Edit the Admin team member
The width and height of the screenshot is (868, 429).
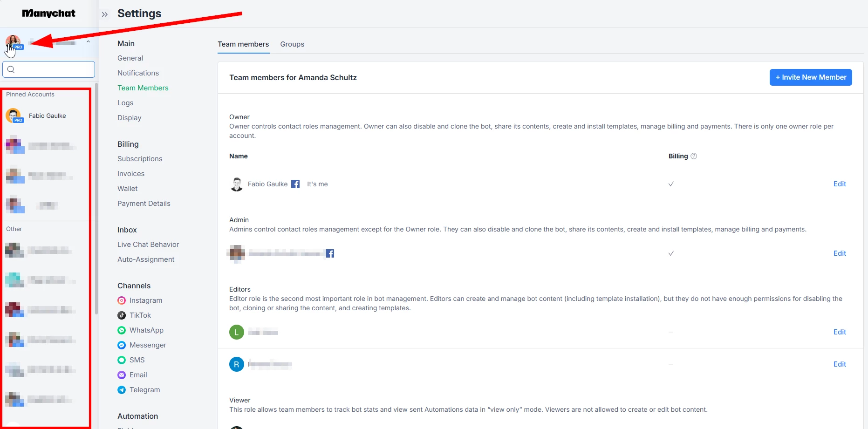(840, 253)
